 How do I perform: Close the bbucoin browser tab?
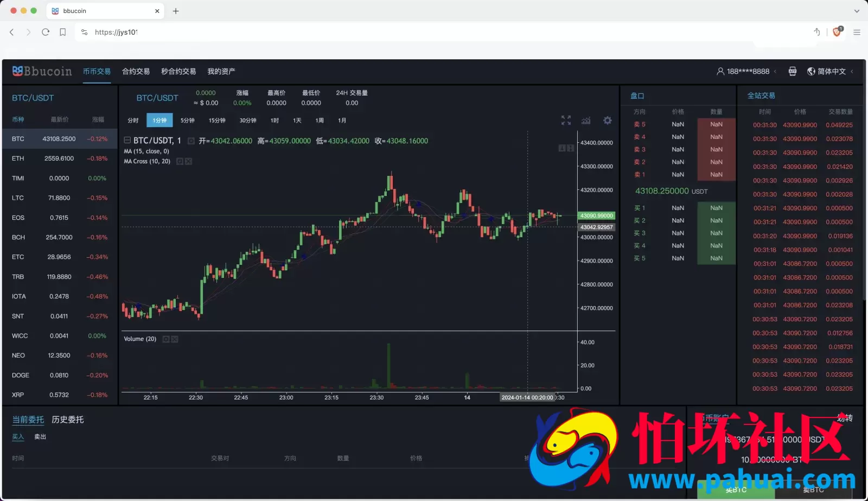157,11
